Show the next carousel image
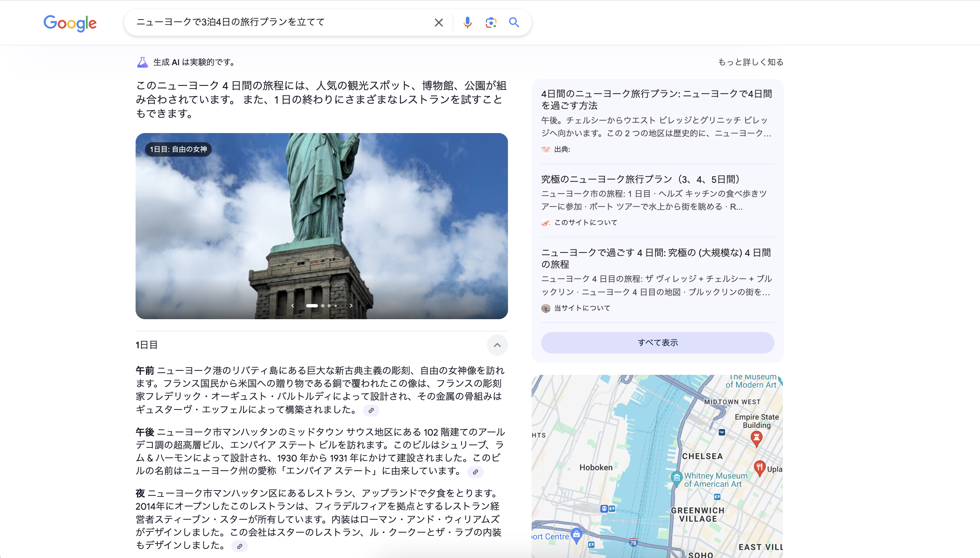The width and height of the screenshot is (980, 558). point(351,306)
